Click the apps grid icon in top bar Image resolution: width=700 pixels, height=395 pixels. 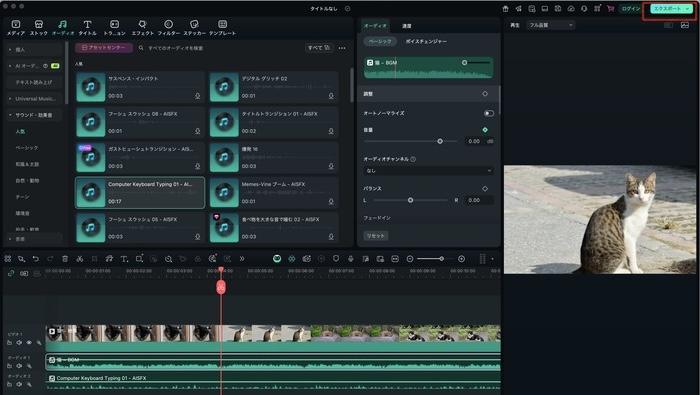pos(597,8)
